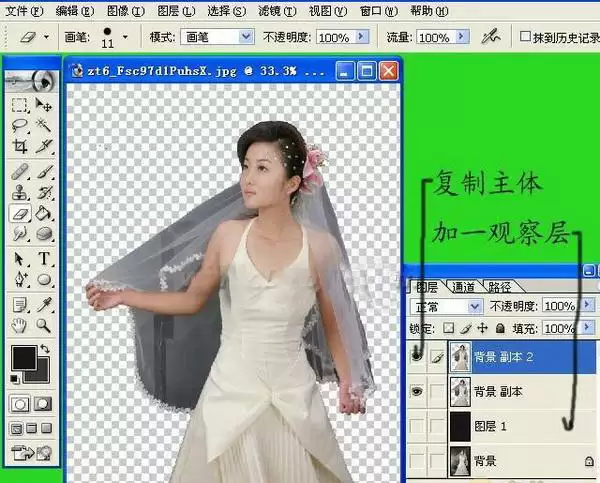Open the brush preset picker arrow

pos(125,37)
